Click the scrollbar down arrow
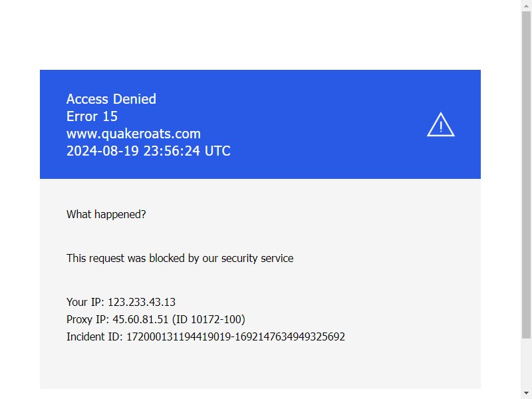The image size is (532, 399). tap(526, 394)
